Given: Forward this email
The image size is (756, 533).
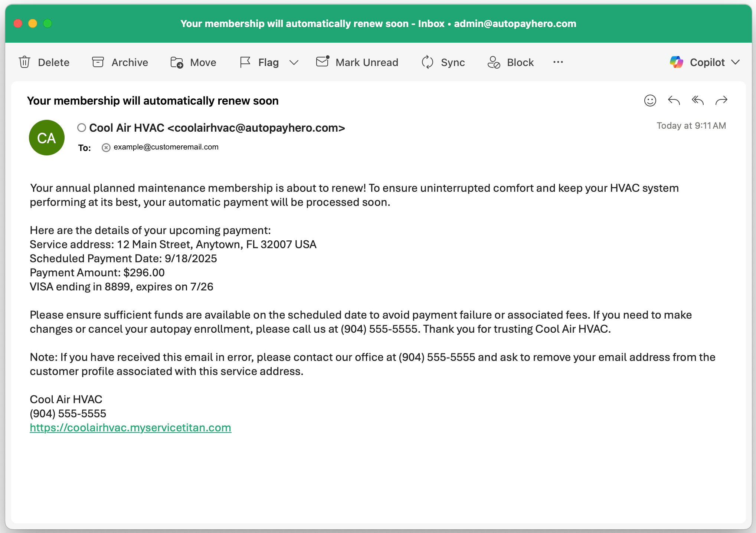Looking at the screenshot, I should tap(721, 101).
